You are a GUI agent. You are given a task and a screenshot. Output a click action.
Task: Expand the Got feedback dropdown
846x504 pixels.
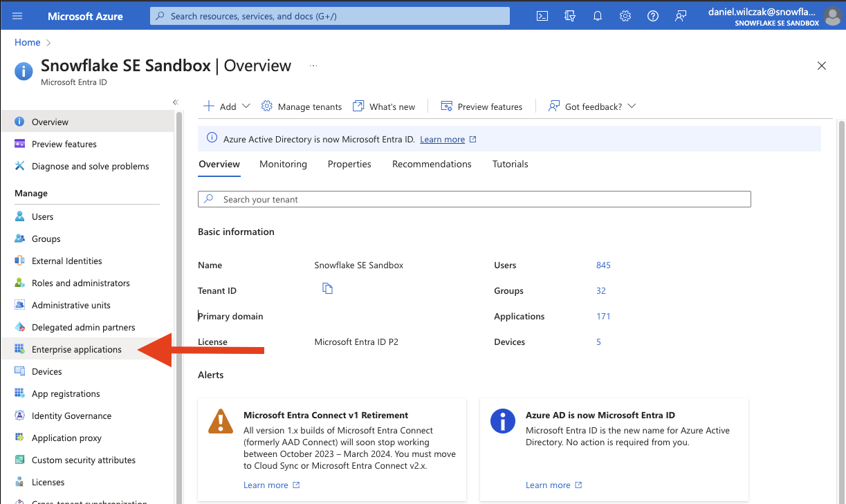tap(592, 106)
